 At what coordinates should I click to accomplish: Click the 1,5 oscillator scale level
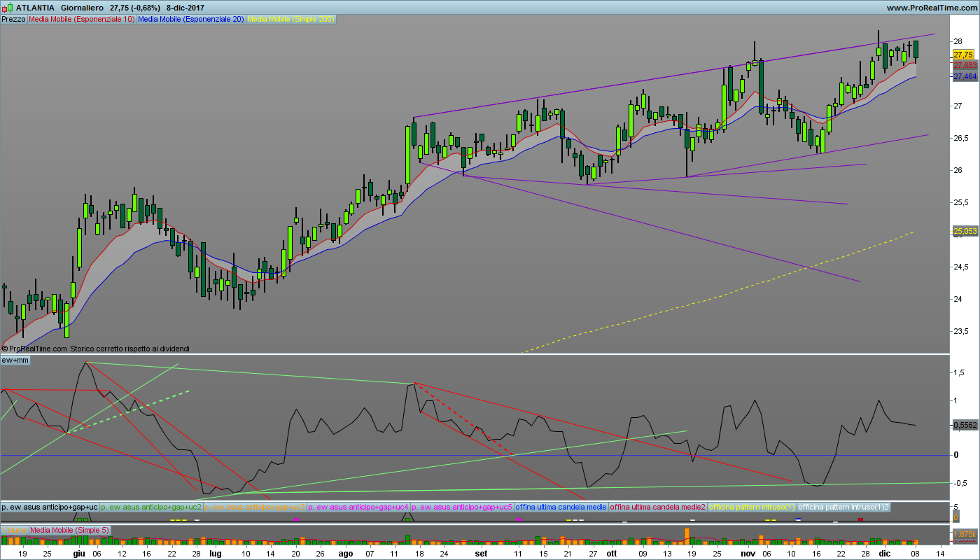tap(960, 373)
